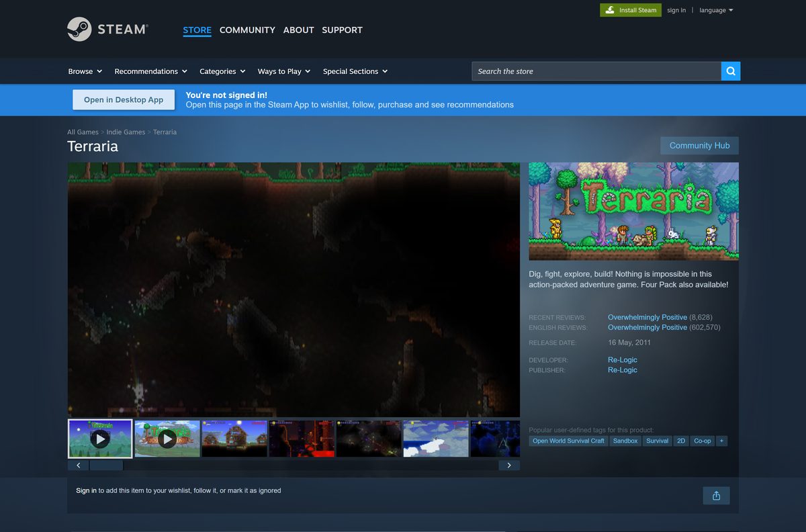Play the first trailer thumbnail

pos(100,439)
